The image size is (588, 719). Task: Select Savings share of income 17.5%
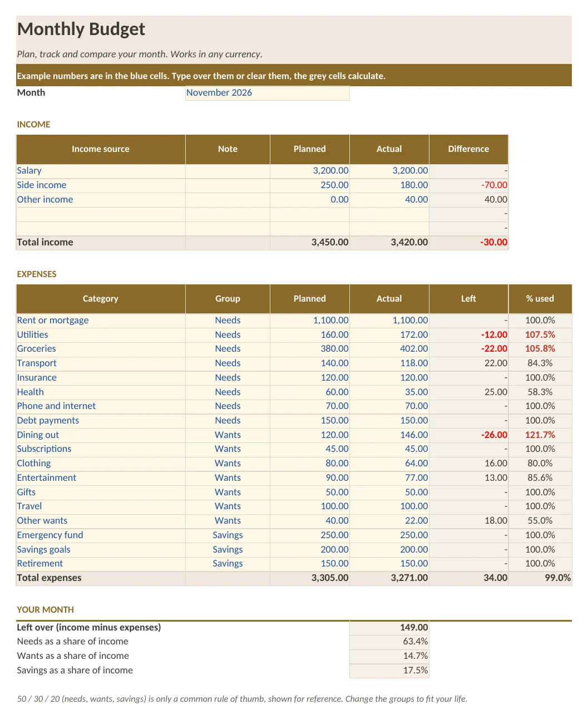point(389,671)
